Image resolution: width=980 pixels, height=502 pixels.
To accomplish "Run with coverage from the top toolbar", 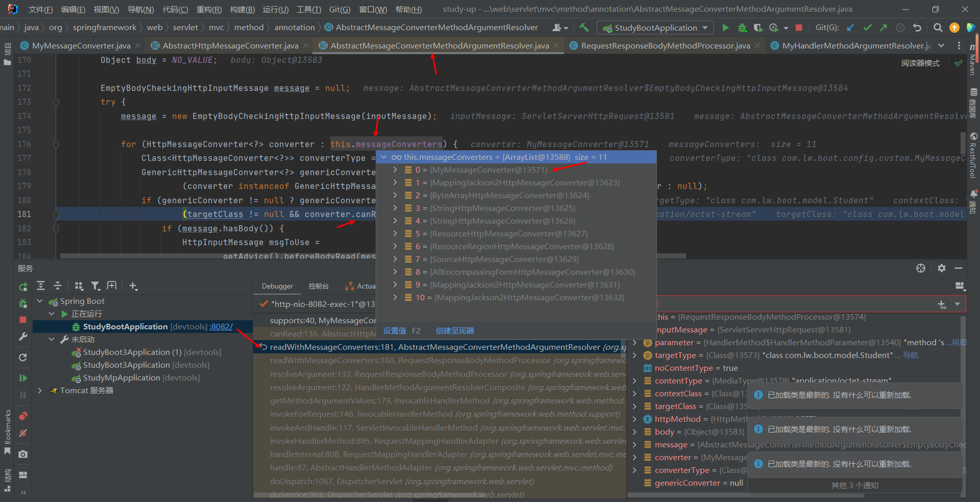I will point(758,28).
